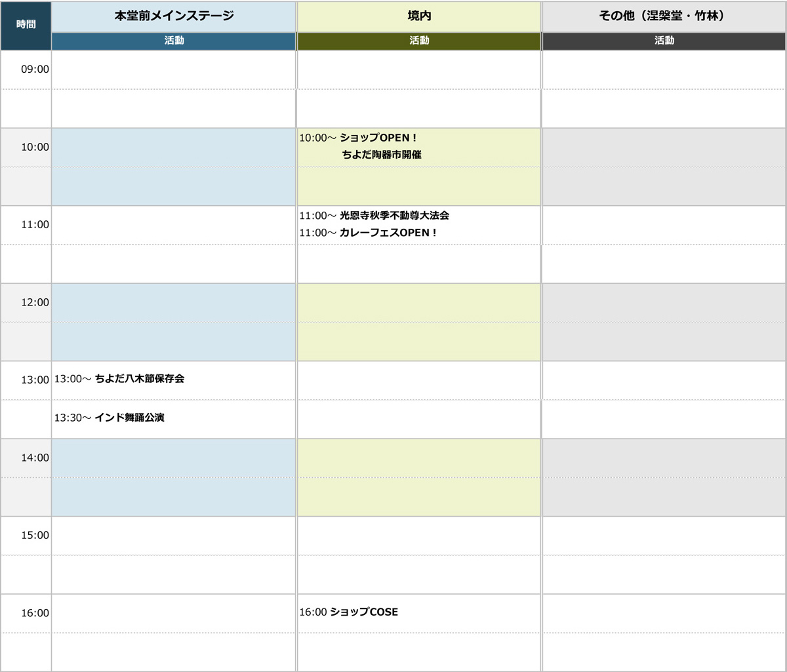Screen dimensions: 787x672
Task: Click the 活動 sub-header under 境内
Action: coord(418,41)
